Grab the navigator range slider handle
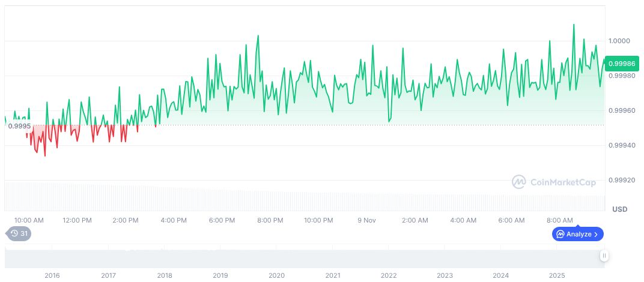This screenshot has width=644, height=282. [604, 256]
